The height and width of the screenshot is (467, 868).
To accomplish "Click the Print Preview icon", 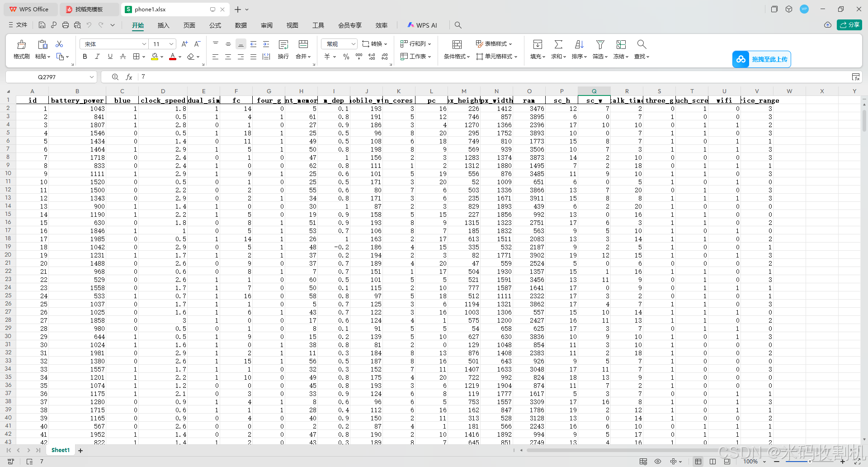I will 77,25.
